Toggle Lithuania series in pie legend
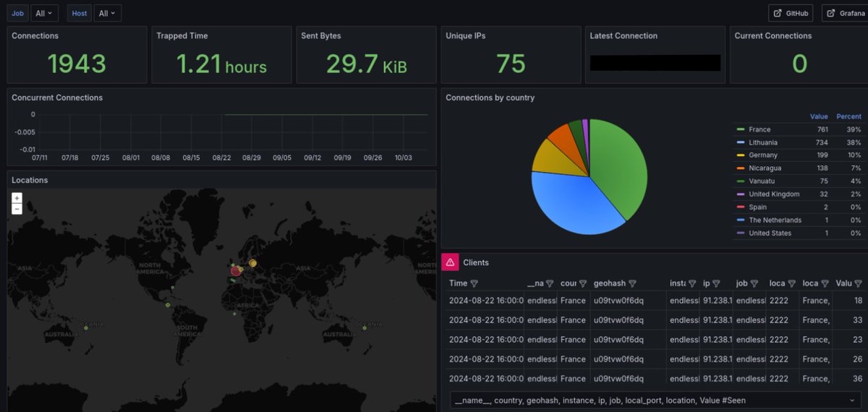Screen dimensions: 868x412 [763, 142]
